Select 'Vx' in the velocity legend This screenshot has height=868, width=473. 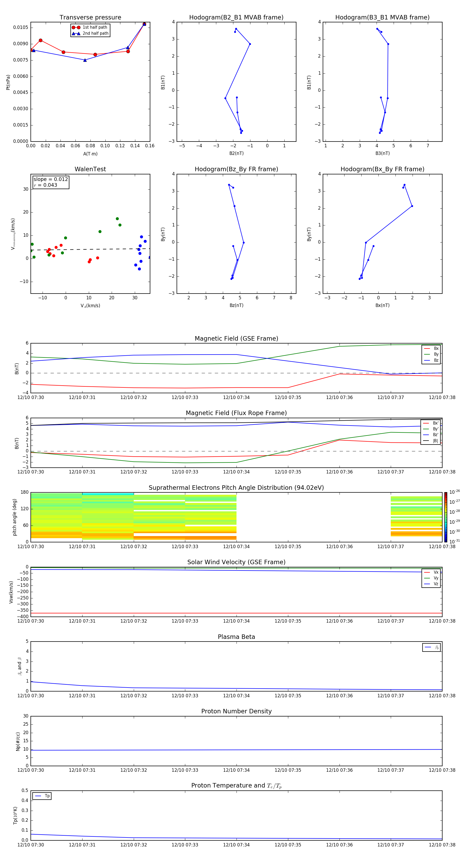click(431, 572)
